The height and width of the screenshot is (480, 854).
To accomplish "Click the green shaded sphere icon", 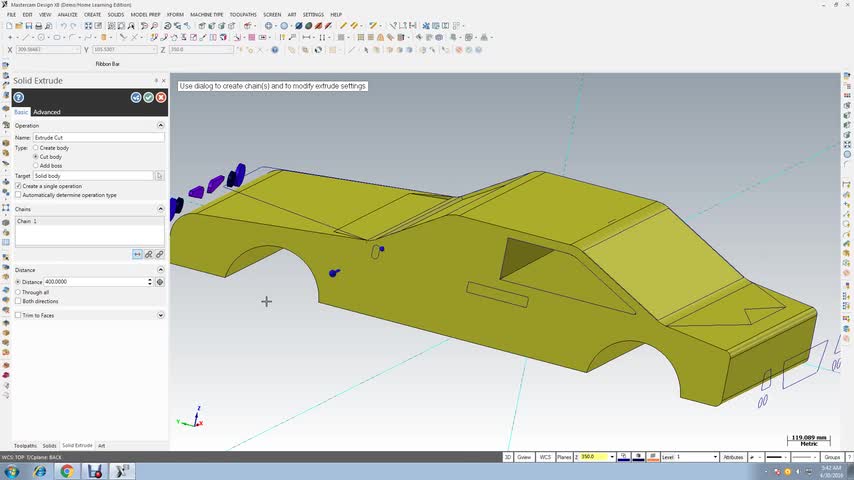I will click(x=308, y=26).
